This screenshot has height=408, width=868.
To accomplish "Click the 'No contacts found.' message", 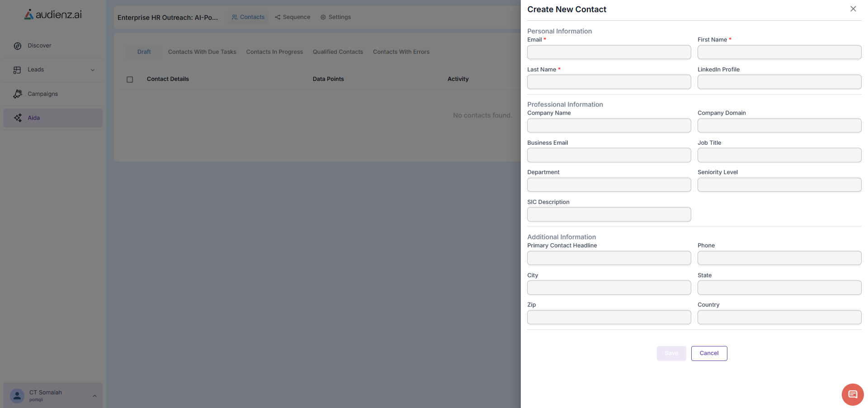I will click(x=482, y=115).
